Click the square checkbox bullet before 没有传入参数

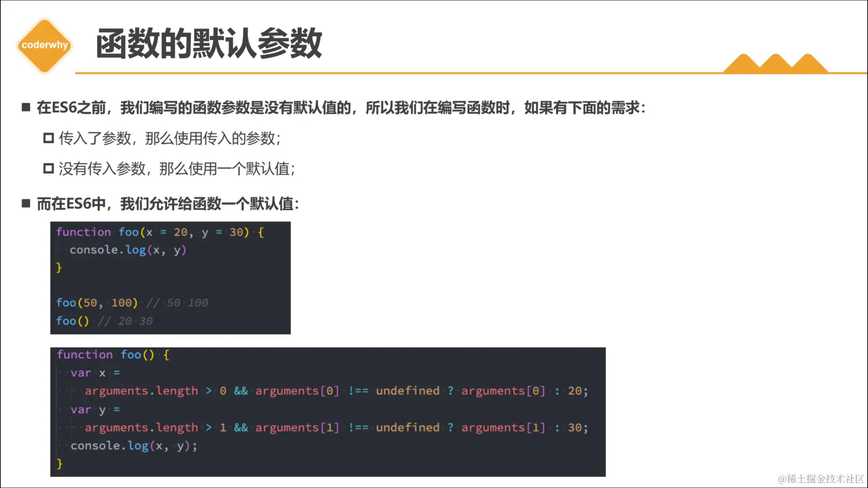(x=49, y=169)
